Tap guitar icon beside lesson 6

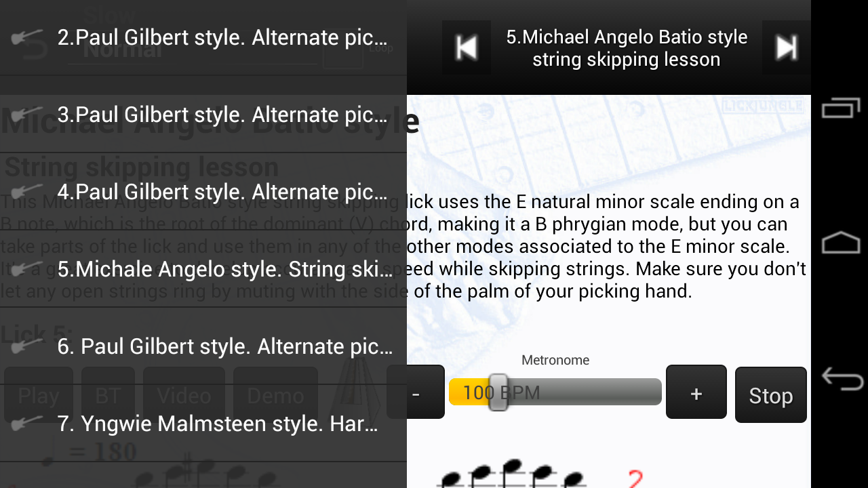(x=27, y=346)
